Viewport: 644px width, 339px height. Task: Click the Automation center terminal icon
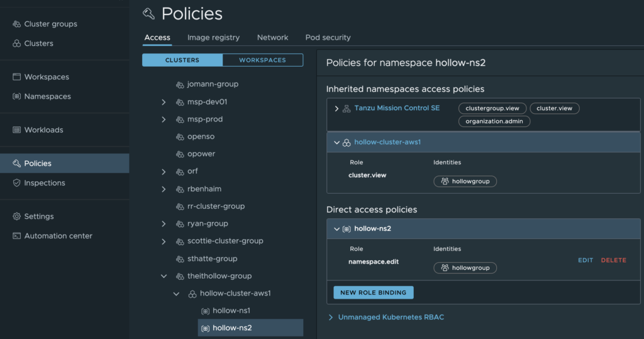[17, 236]
